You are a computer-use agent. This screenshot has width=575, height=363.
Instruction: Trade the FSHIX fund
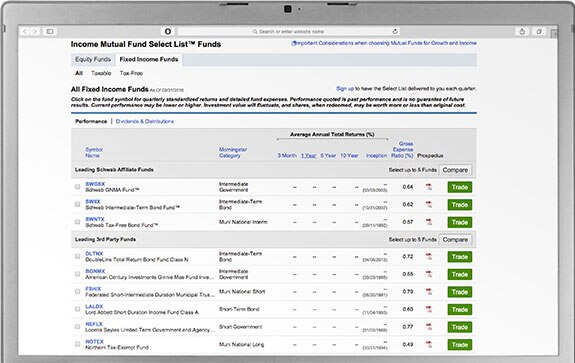[x=460, y=292]
